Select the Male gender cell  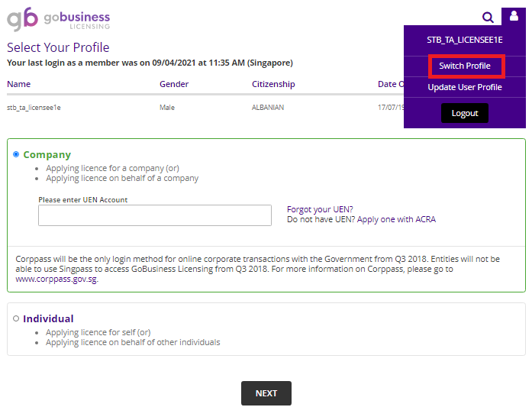(x=167, y=108)
